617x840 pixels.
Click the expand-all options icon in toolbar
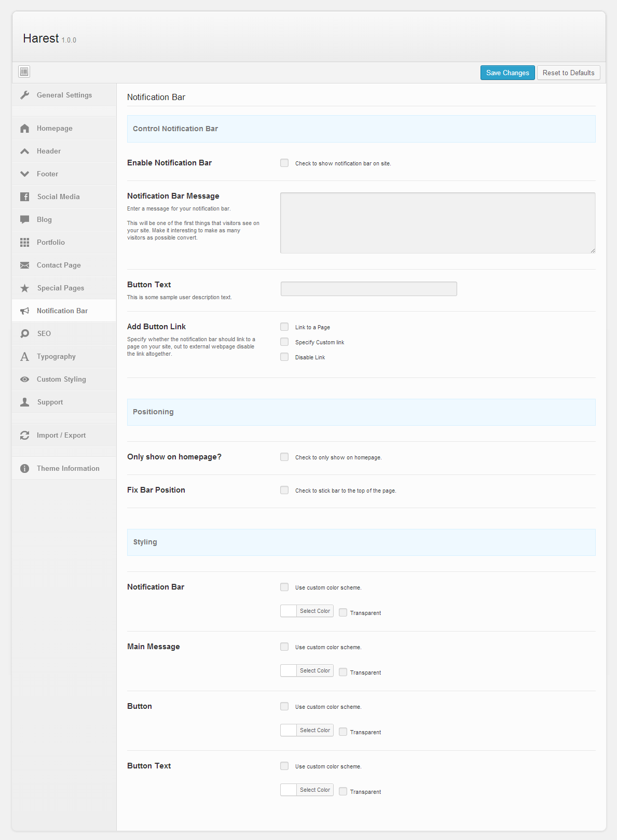point(24,72)
